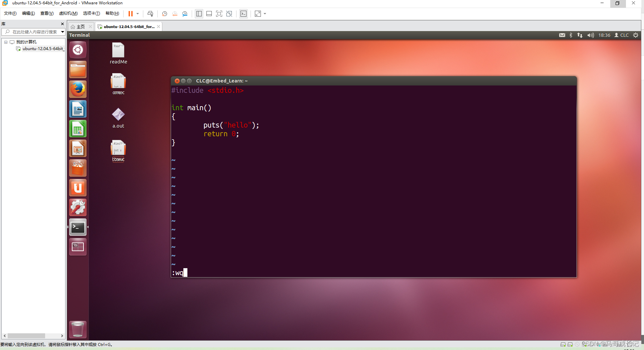Viewport: 644px width, 350px height.
Task: Collapse the 我的计算机 tree node
Action: (x=6, y=42)
